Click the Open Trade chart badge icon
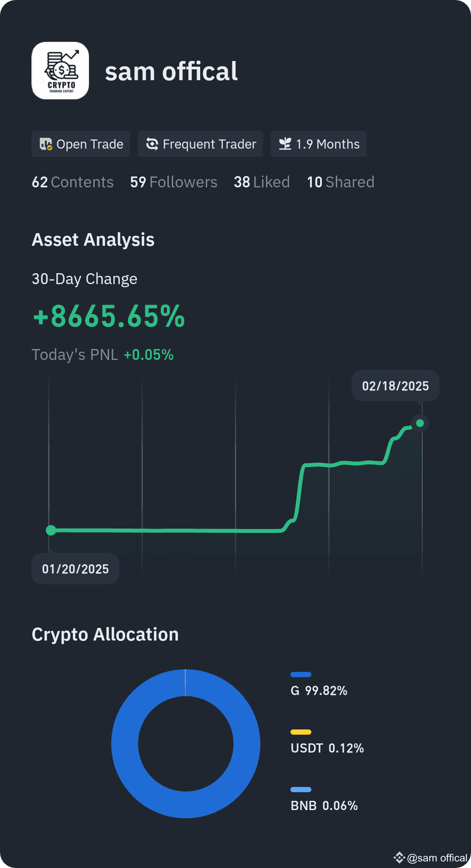This screenshot has height=868, width=471. click(47, 144)
